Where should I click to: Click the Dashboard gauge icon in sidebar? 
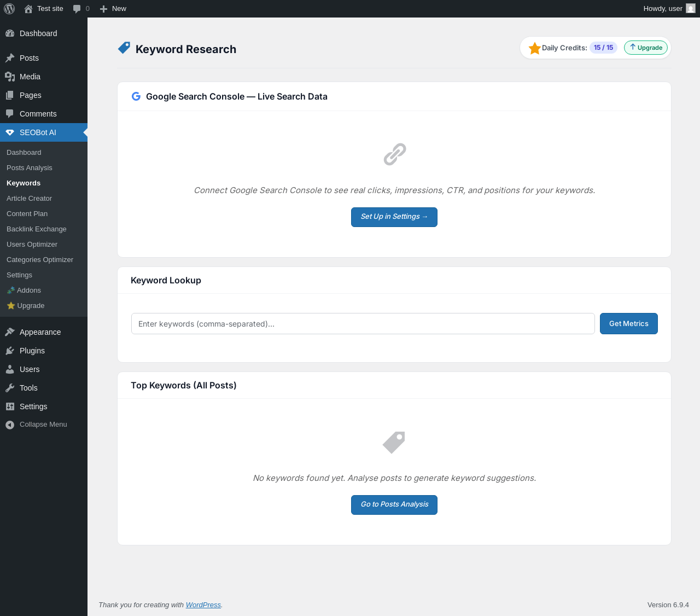pos(10,33)
